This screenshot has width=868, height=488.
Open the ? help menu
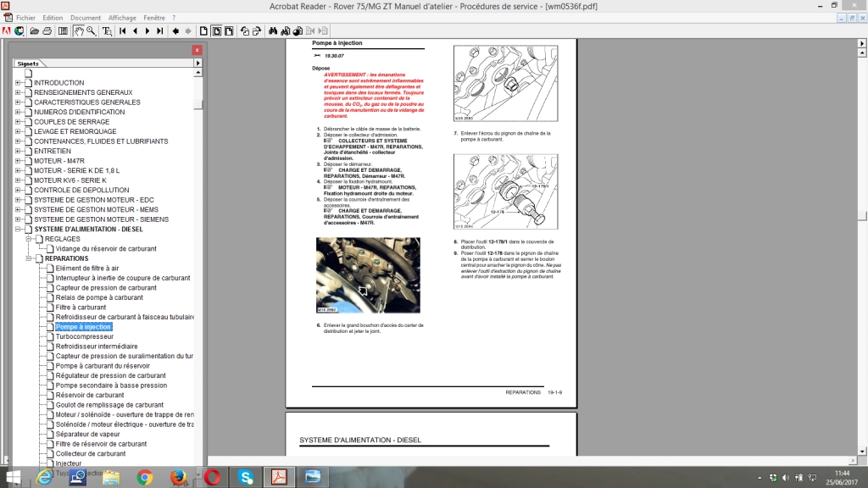click(174, 18)
